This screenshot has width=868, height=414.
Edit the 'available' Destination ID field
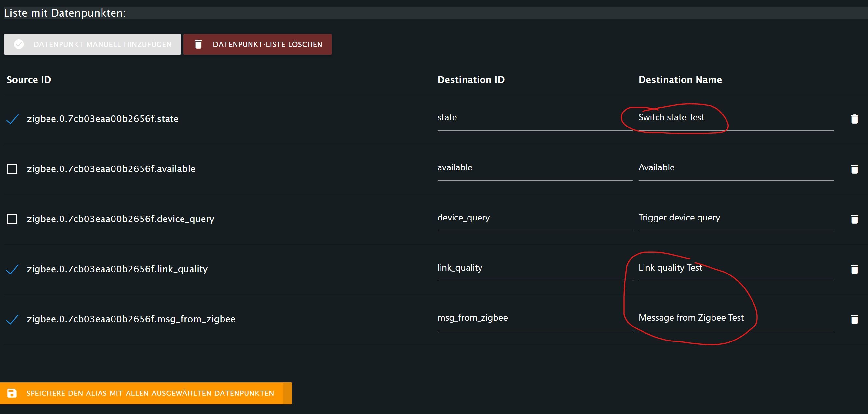tap(535, 168)
